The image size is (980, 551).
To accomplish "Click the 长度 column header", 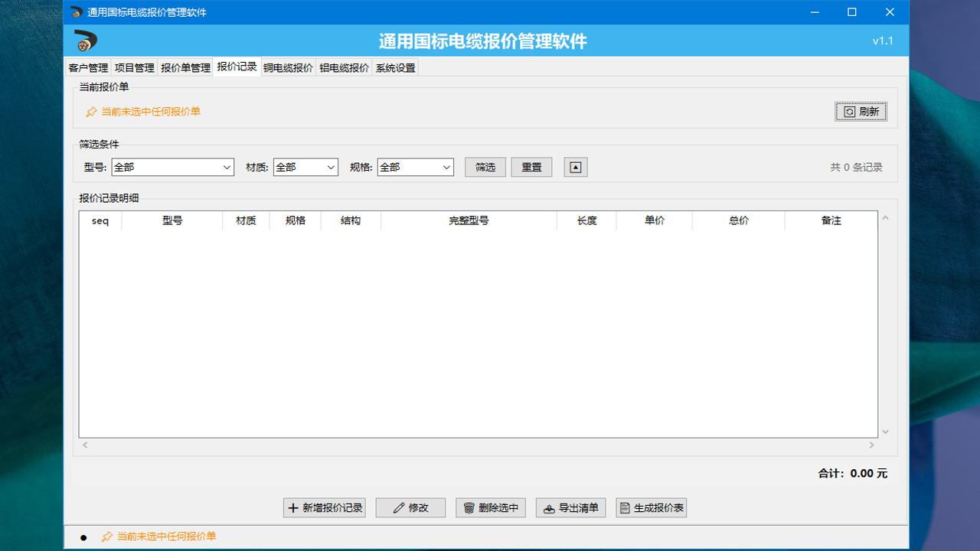I will tap(586, 220).
